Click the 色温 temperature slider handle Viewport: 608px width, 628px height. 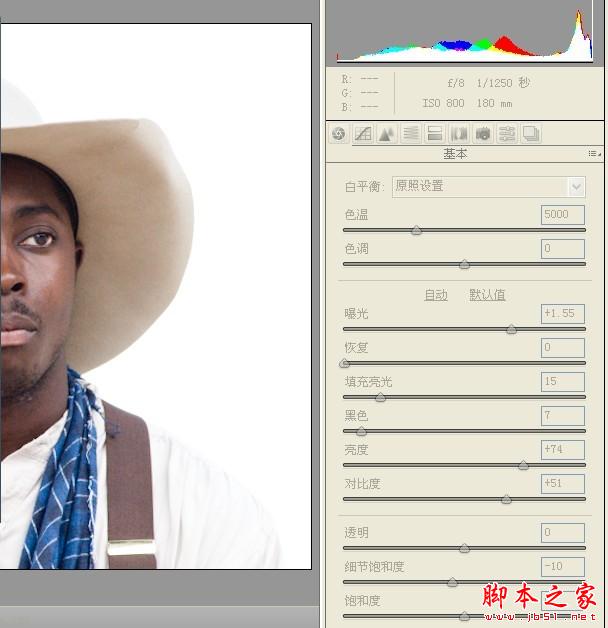(417, 230)
